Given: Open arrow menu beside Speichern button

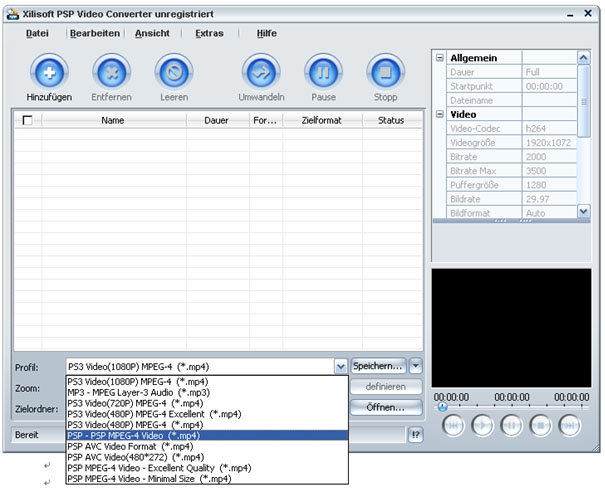Looking at the screenshot, I should 416,366.
